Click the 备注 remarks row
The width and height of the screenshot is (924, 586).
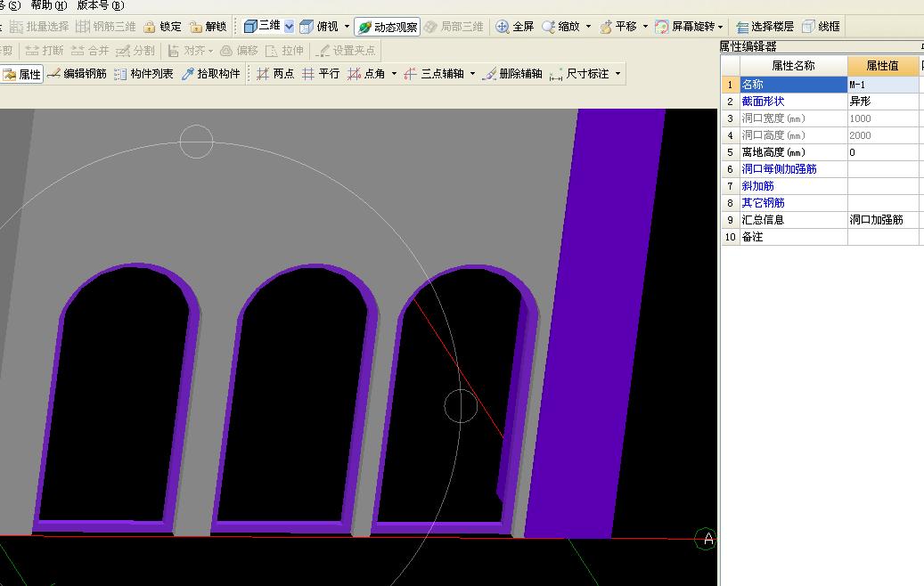[x=793, y=237]
